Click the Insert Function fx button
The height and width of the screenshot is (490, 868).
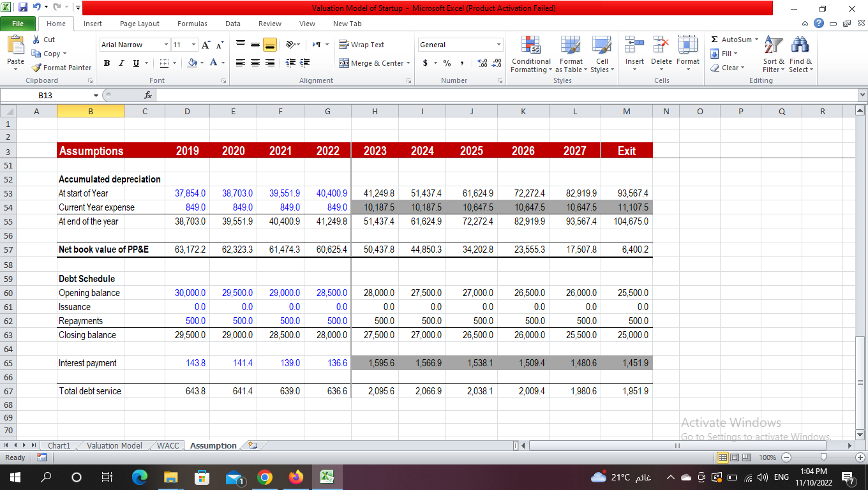(149, 94)
